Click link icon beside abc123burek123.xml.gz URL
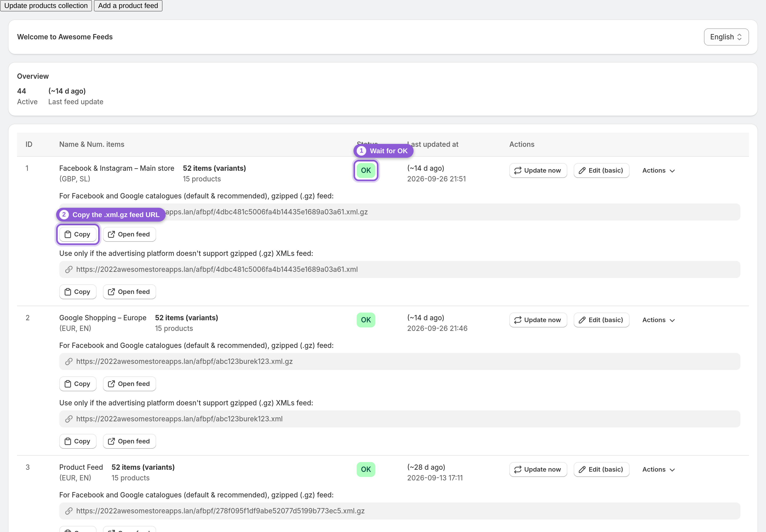This screenshot has width=766, height=532. coord(69,362)
